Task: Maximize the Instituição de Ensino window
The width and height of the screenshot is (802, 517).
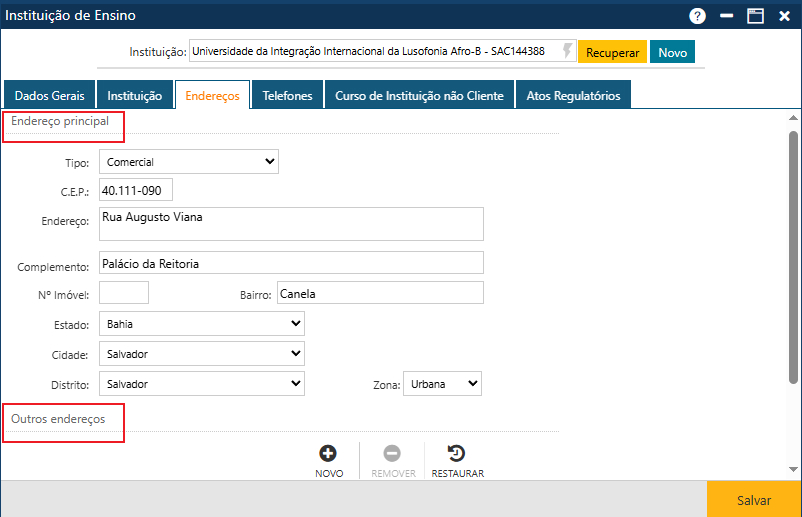Action: tap(755, 16)
